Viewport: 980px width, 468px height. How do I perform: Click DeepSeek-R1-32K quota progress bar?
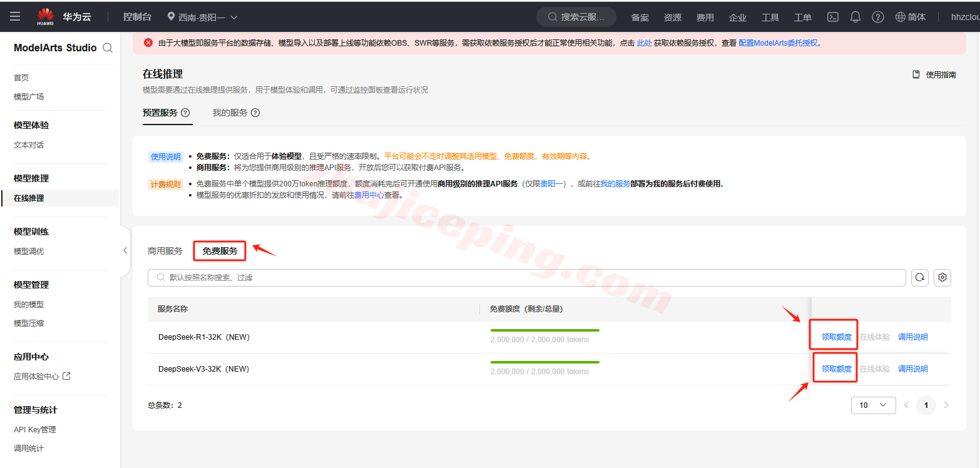point(545,330)
